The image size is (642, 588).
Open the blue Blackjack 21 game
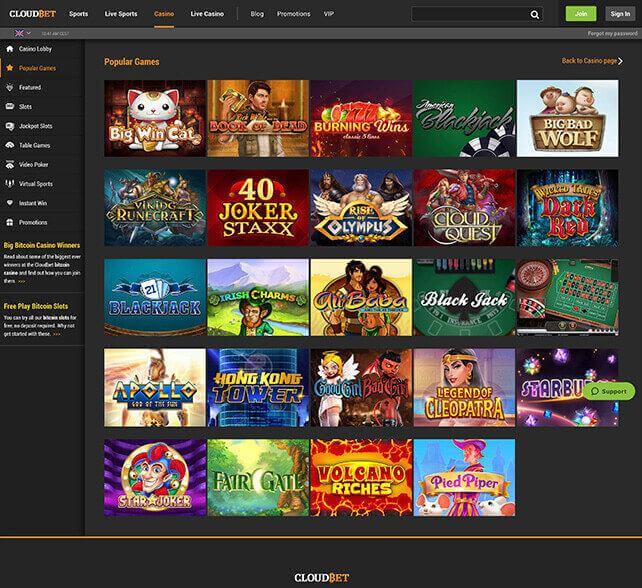click(155, 297)
